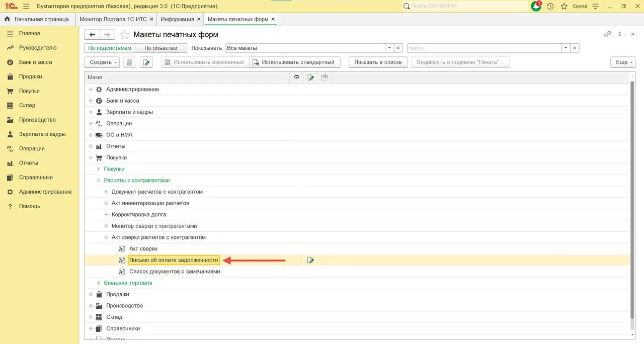Select Список документов с замечаниями template
Viewport: 644px width, 344px height.
pos(175,272)
